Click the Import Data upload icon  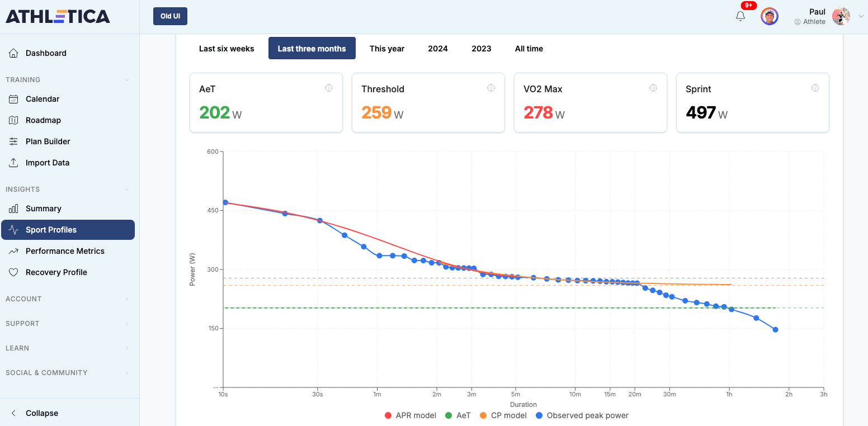point(14,163)
